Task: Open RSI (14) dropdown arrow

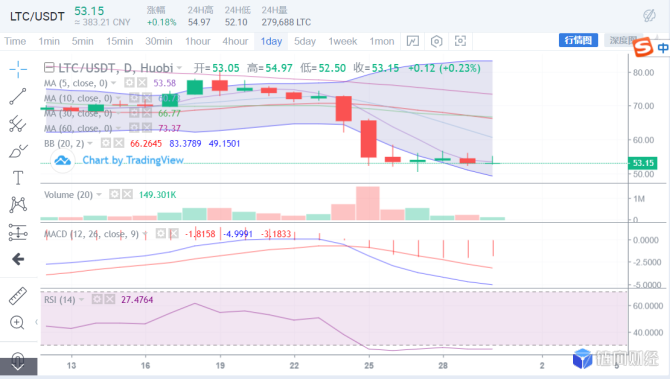Action: pyautogui.click(x=81, y=300)
